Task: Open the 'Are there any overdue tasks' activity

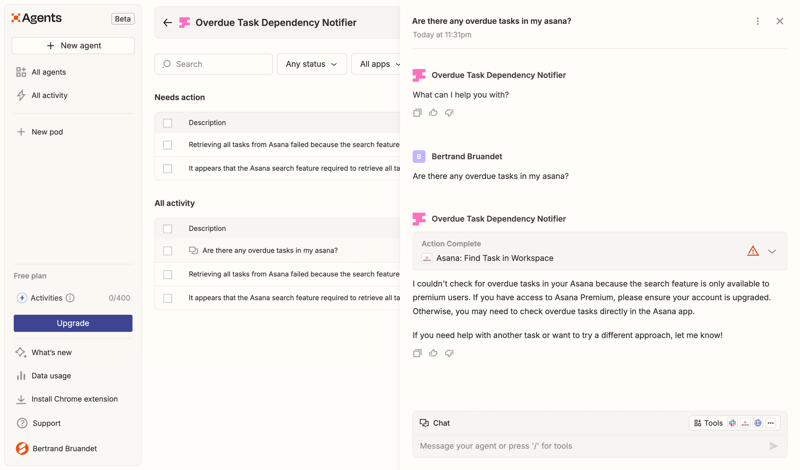Action: pos(270,251)
